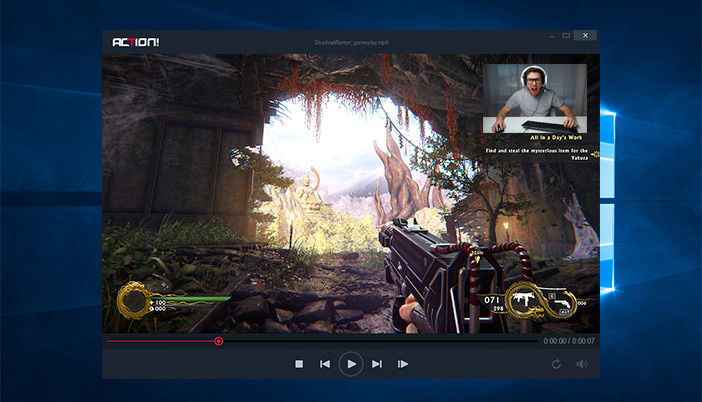Skip to next video
702x402 pixels.
(377, 364)
